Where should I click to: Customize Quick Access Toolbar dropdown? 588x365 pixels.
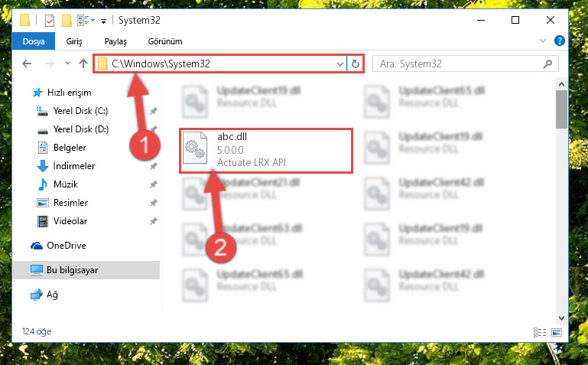tap(103, 21)
